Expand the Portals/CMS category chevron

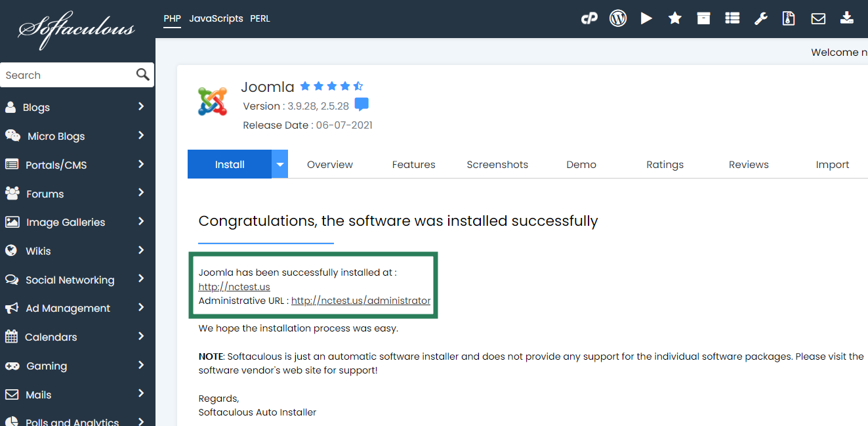point(141,164)
